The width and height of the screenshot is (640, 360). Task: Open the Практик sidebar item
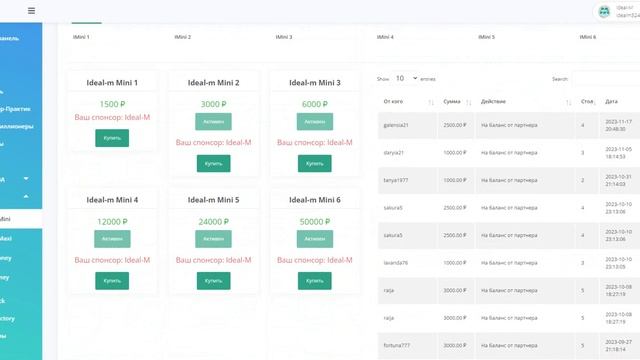coord(16,109)
